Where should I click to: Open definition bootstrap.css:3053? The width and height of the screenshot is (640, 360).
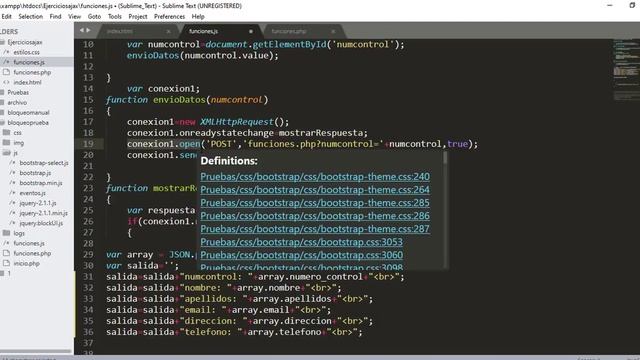(x=302, y=242)
